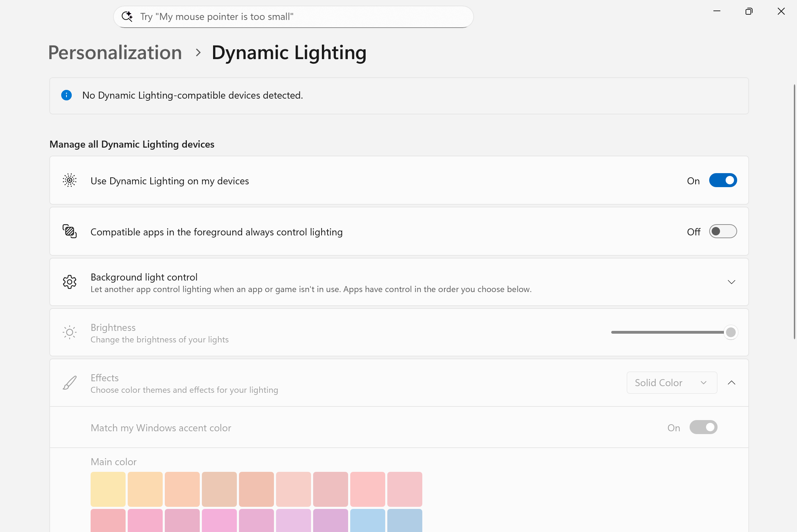
Task: Click the blue info icon in notification banner
Action: pyautogui.click(x=66, y=95)
